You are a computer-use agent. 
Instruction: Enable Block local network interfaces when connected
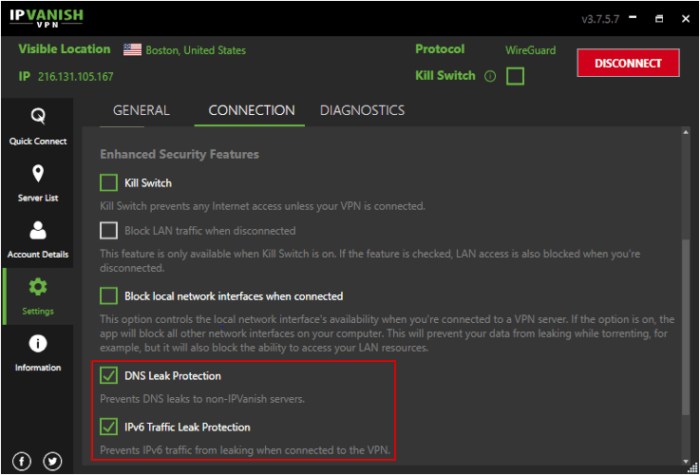pyautogui.click(x=108, y=296)
